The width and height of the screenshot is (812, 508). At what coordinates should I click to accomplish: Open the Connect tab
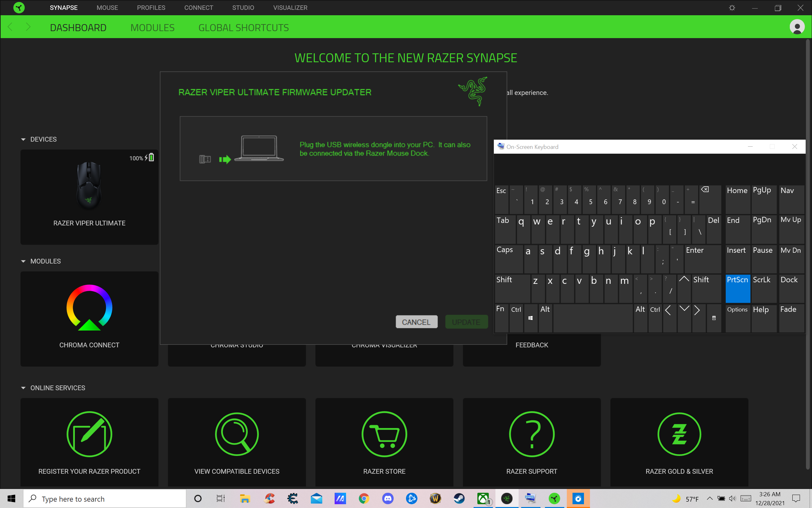pyautogui.click(x=199, y=8)
